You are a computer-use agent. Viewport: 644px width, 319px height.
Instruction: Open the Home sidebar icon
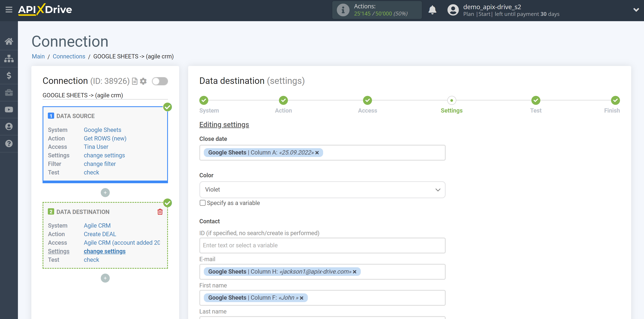pyautogui.click(x=9, y=41)
